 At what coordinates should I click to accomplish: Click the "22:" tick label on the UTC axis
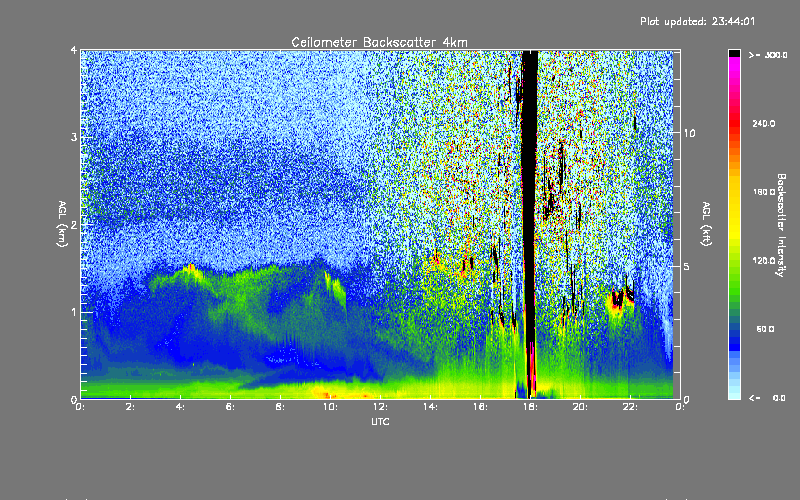tap(630, 407)
